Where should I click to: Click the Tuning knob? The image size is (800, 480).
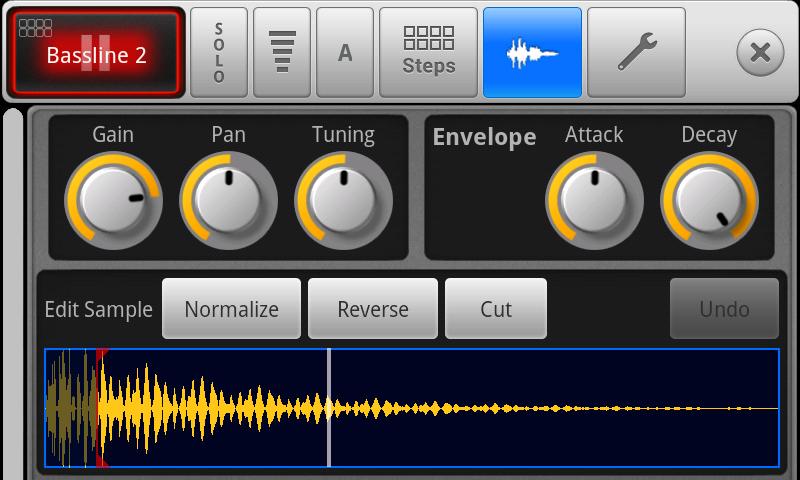pos(343,200)
